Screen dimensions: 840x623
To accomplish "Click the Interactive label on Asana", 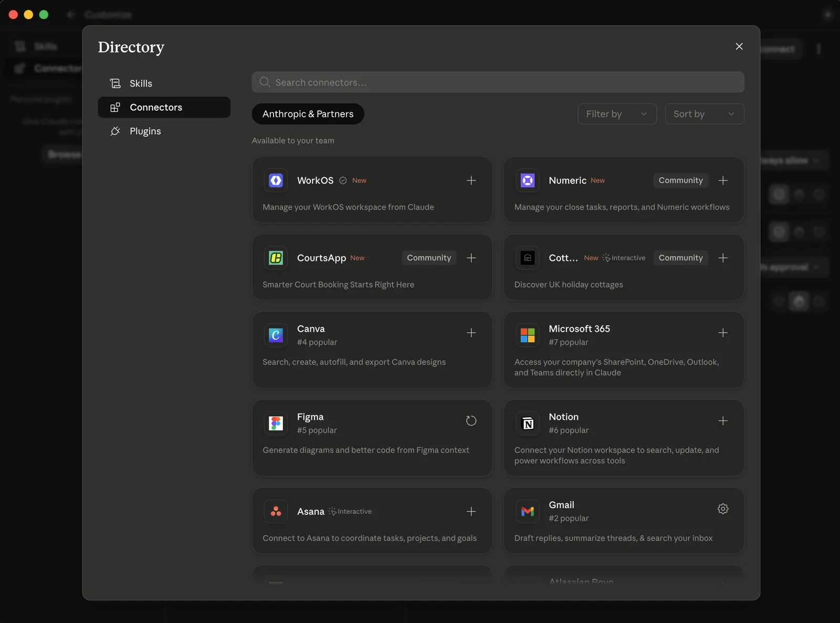I will 350,511.
